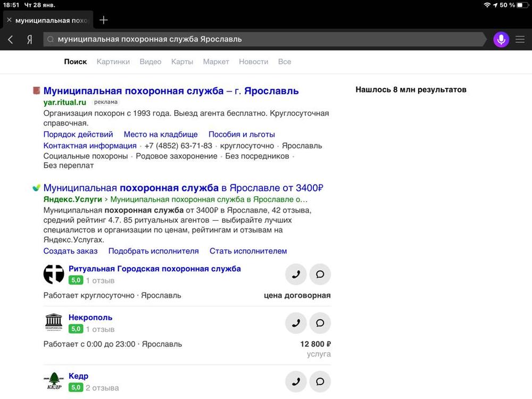This screenshot has height=399, width=532.
Task: Open the Кедр listing
Action: click(78, 376)
